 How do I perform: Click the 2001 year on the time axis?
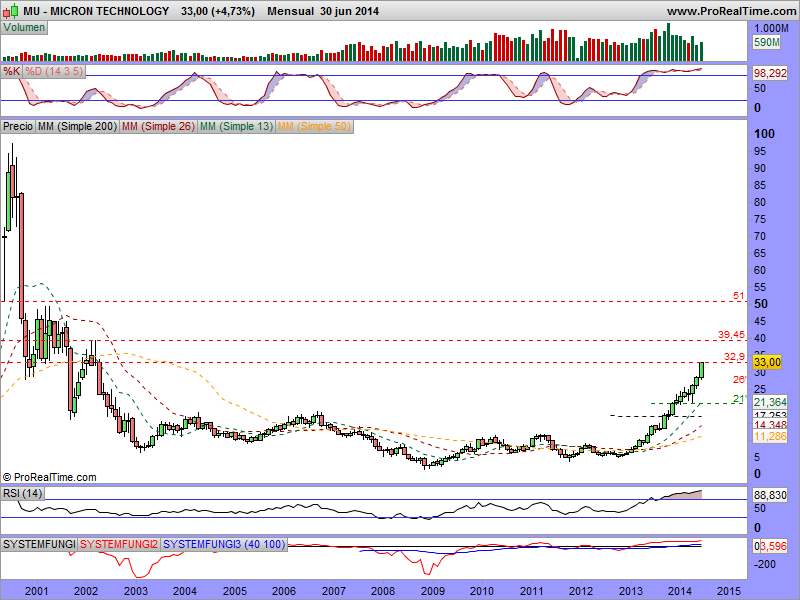click(36, 591)
